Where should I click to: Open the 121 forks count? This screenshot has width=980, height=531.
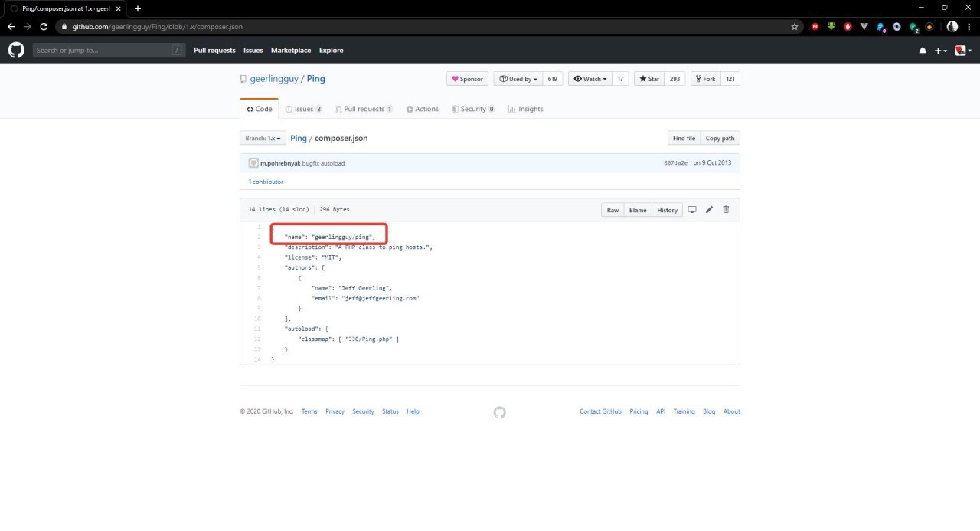pos(730,79)
